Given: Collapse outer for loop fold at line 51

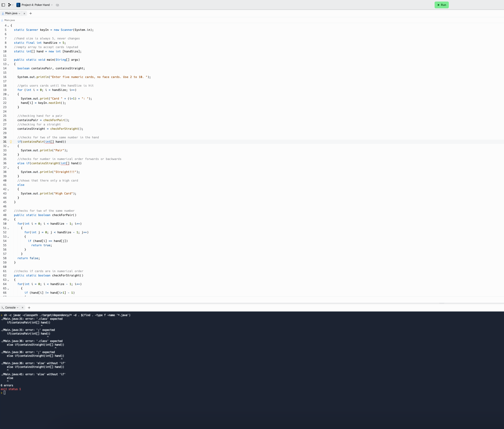Looking at the screenshot, I should [x=8, y=228].
